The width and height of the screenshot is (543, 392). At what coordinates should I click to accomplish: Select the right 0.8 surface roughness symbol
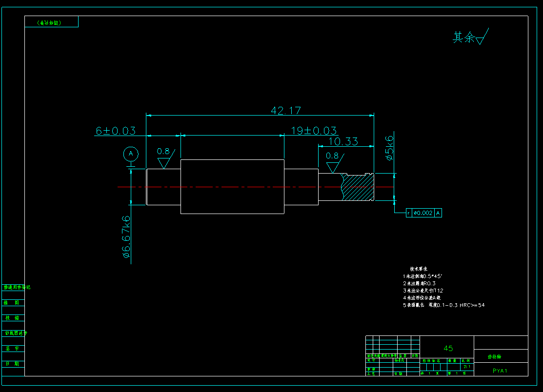click(335, 163)
